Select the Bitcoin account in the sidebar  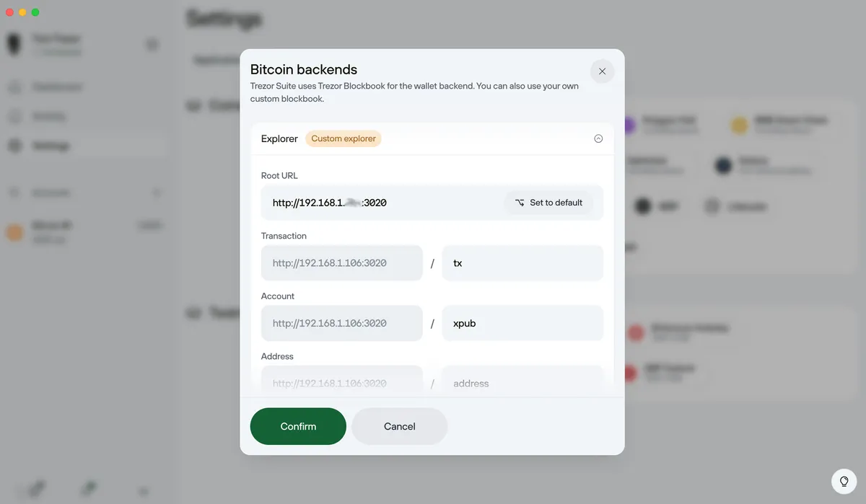51,231
